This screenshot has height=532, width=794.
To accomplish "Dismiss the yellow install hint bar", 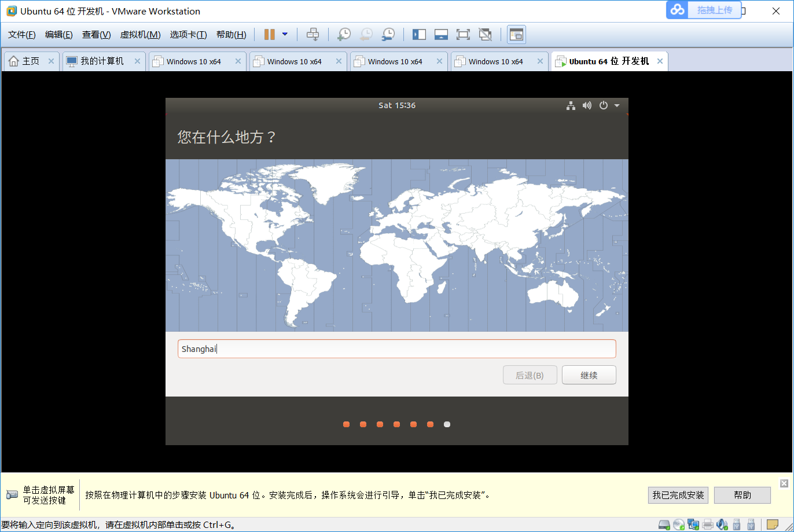I will [x=784, y=483].
